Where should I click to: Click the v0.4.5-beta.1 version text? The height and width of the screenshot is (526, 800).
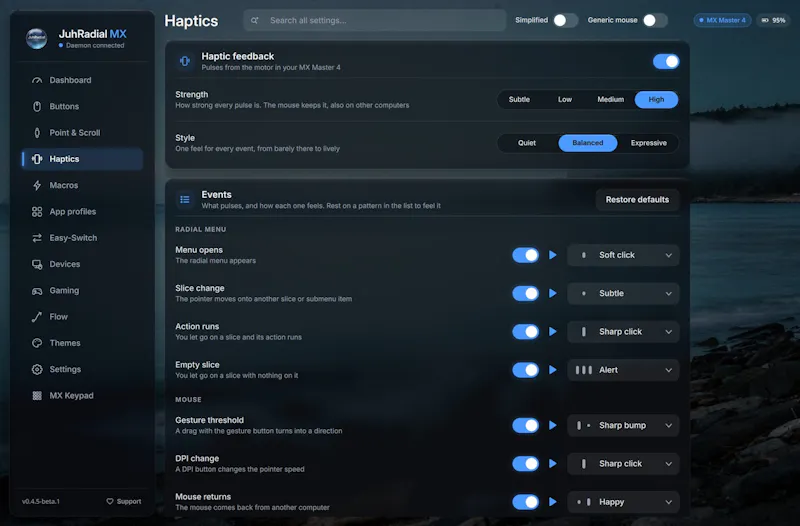tap(41, 502)
